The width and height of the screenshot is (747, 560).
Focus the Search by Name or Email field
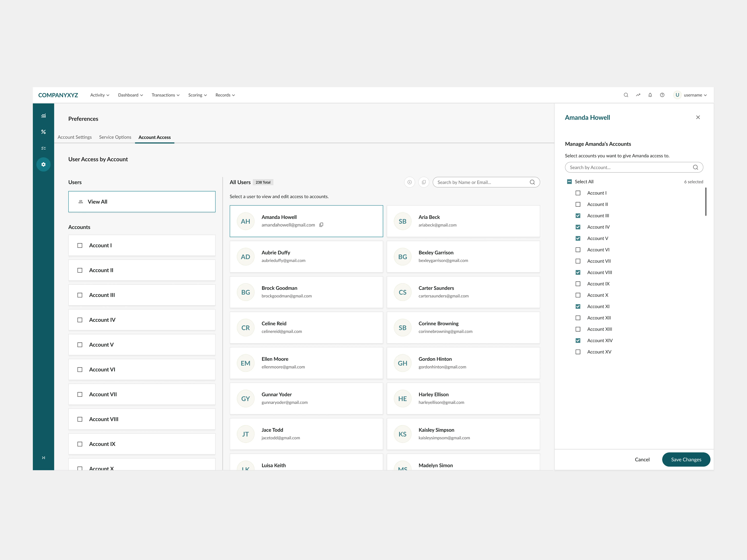pos(486,182)
